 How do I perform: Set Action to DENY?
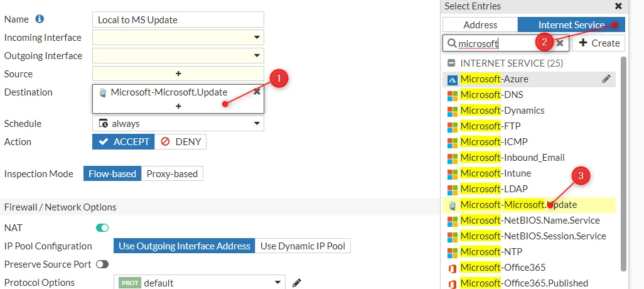pos(181,142)
